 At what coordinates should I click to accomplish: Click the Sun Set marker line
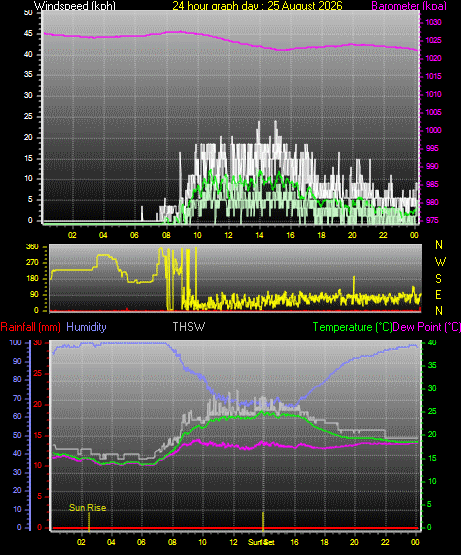tap(263, 521)
